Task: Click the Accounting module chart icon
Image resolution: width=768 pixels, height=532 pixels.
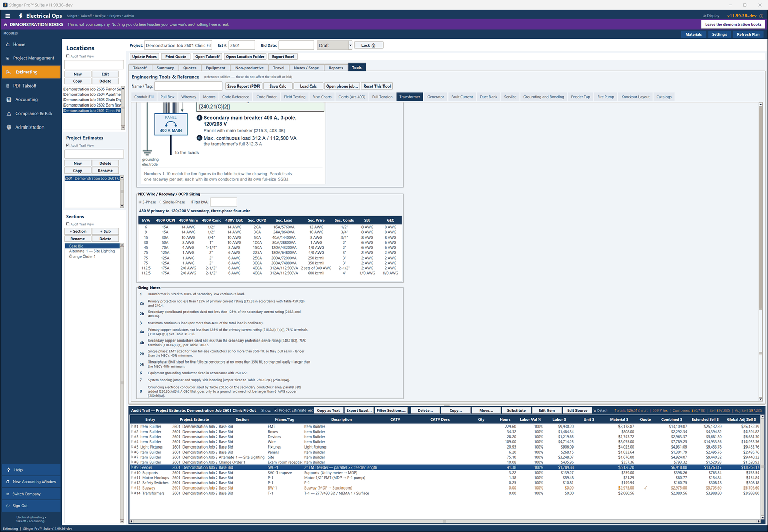Action: pos(9,100)
